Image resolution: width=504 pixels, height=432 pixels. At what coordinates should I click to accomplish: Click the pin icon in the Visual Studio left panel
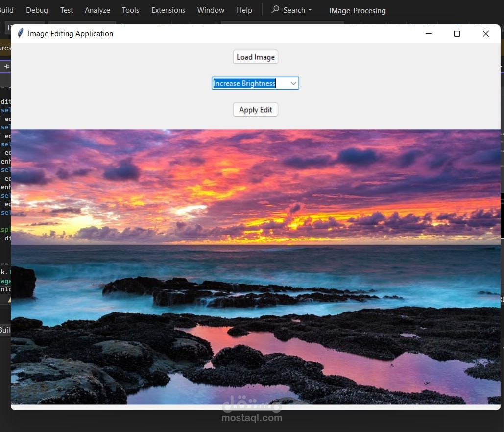click(7, 67)
